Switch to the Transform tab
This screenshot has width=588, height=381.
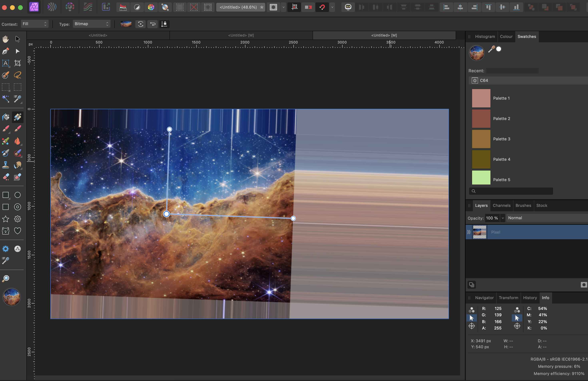click(x=508, y=298)
